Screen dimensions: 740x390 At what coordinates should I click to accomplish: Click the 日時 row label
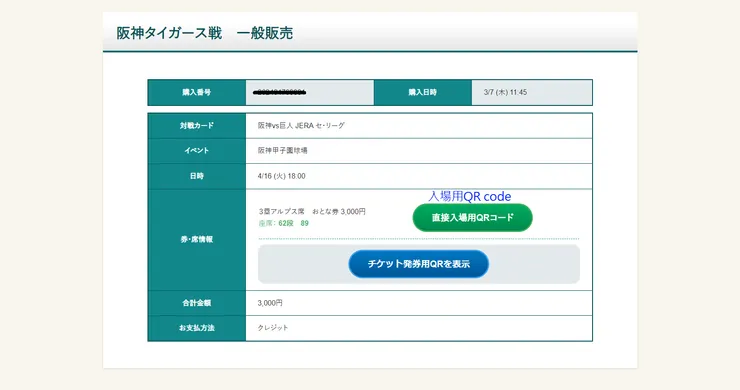[x=197, y=176]
